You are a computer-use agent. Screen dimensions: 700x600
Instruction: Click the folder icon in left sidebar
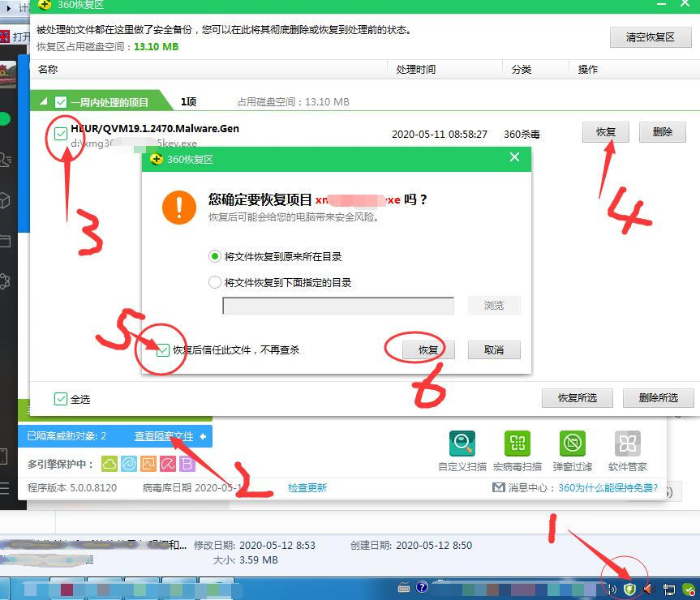[5, 241]
